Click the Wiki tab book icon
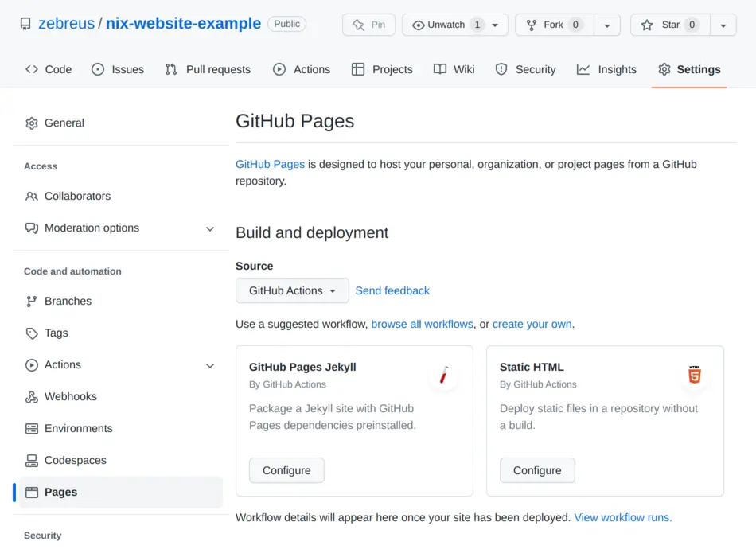 440,69
